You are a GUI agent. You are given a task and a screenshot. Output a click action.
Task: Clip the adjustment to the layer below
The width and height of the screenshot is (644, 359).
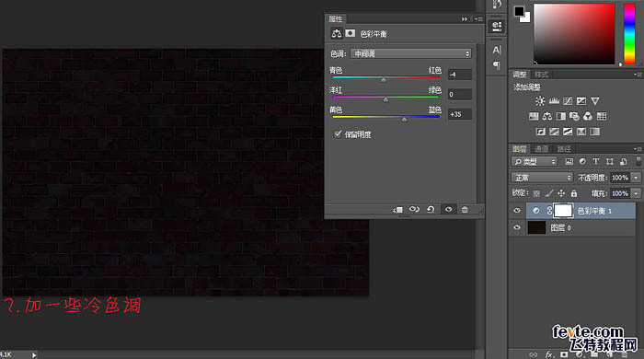coord(397,210)
